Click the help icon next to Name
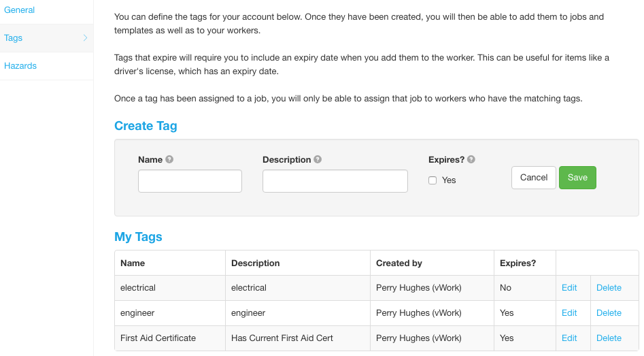 point(169,159)
